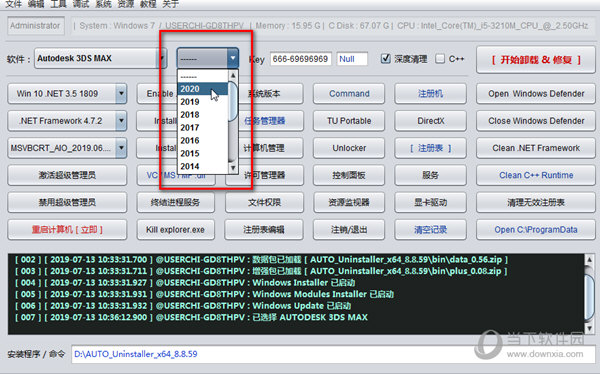Click Open C:\ProgramData button
The width and height of the screenshot is (600, 374).
pos(536,230)
